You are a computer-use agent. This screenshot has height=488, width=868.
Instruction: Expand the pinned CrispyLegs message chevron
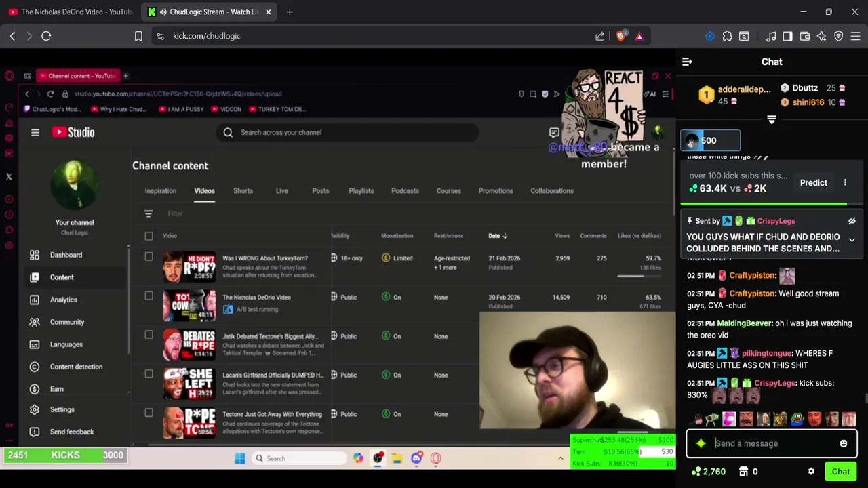pos(852,240)
